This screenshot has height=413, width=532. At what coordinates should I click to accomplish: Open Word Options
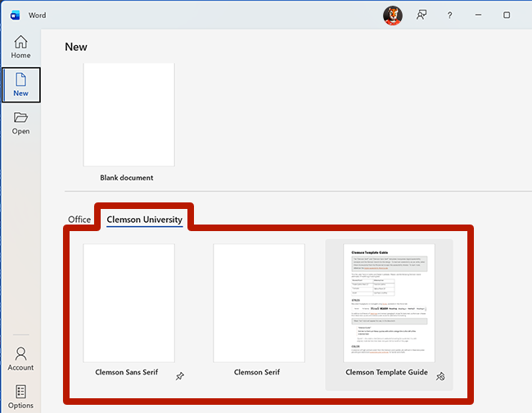click(x=20, y=397)
